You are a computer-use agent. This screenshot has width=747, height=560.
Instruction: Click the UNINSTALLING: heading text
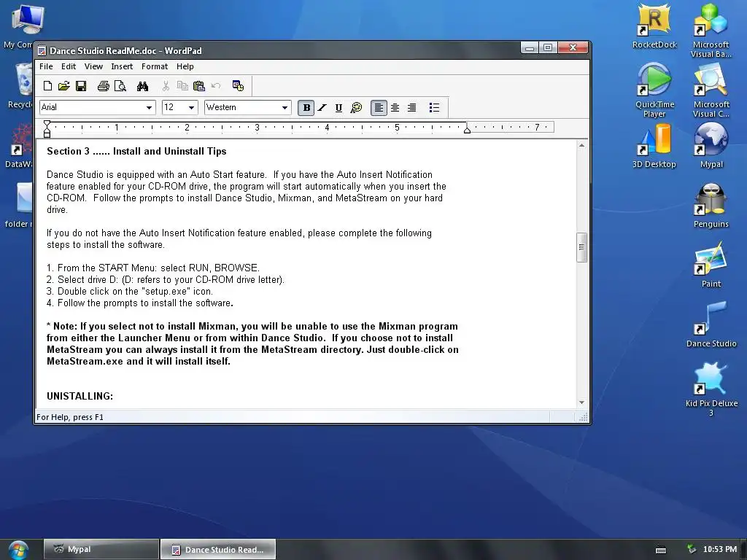pos(80,396)
